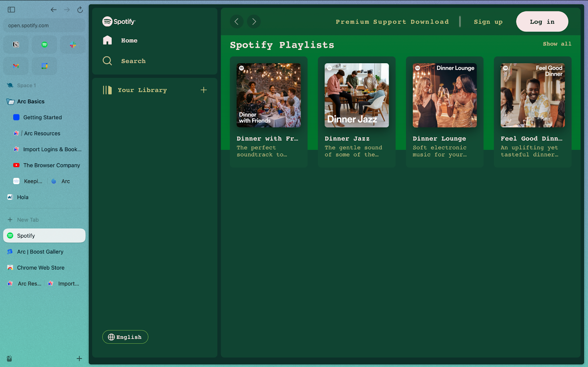Open Dinner with Friends playlist cover
Screen dimensions: 588x367
[x=269, y=95]
